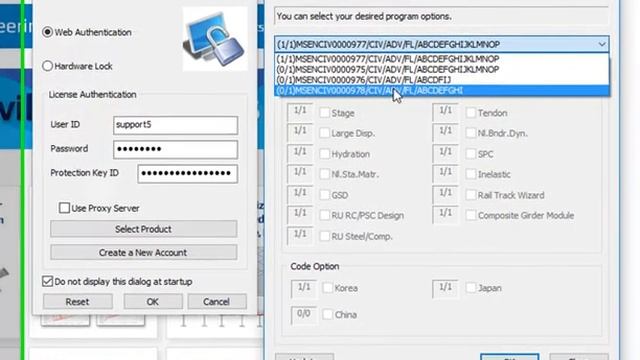Toggle the China code option checkbox
Viewport: 640px width, 360px height.
point(327,315)
